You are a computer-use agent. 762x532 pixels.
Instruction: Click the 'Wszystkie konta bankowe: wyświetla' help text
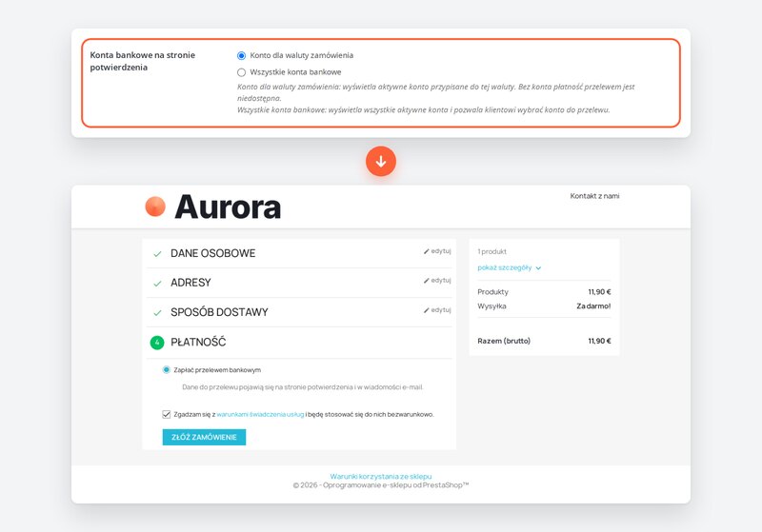pyautogui.click(x=423, y=109)
